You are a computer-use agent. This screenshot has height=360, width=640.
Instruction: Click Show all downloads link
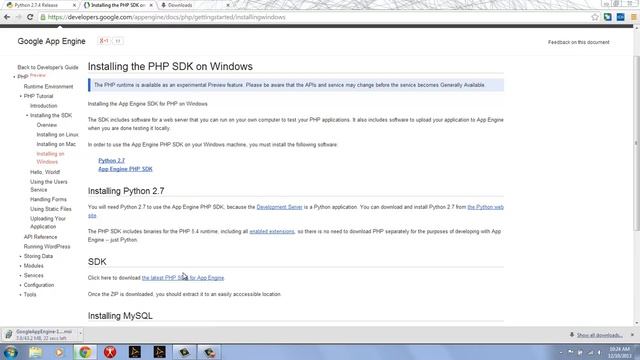tap(599, 335)
